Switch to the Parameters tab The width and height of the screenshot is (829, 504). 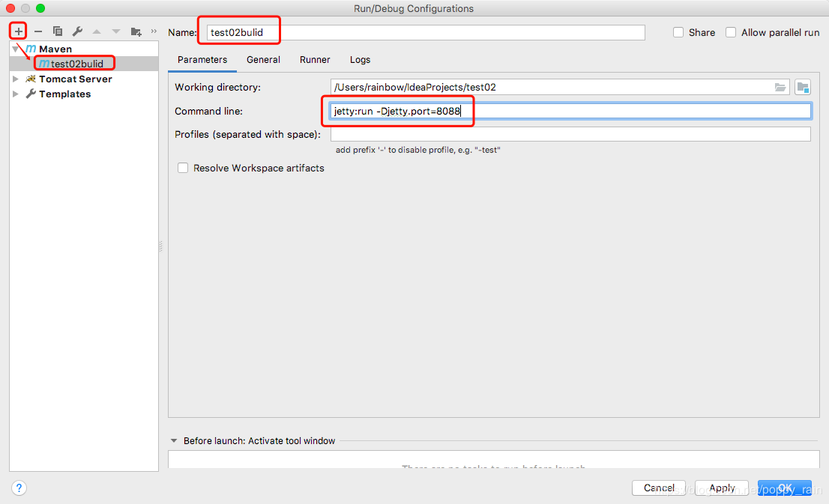(202, 60)
